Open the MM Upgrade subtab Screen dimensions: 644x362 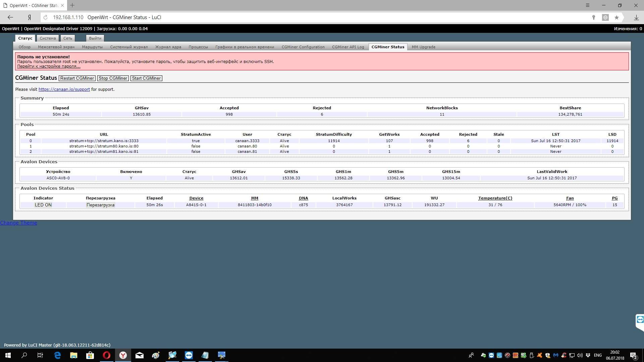tap(423, 47)
